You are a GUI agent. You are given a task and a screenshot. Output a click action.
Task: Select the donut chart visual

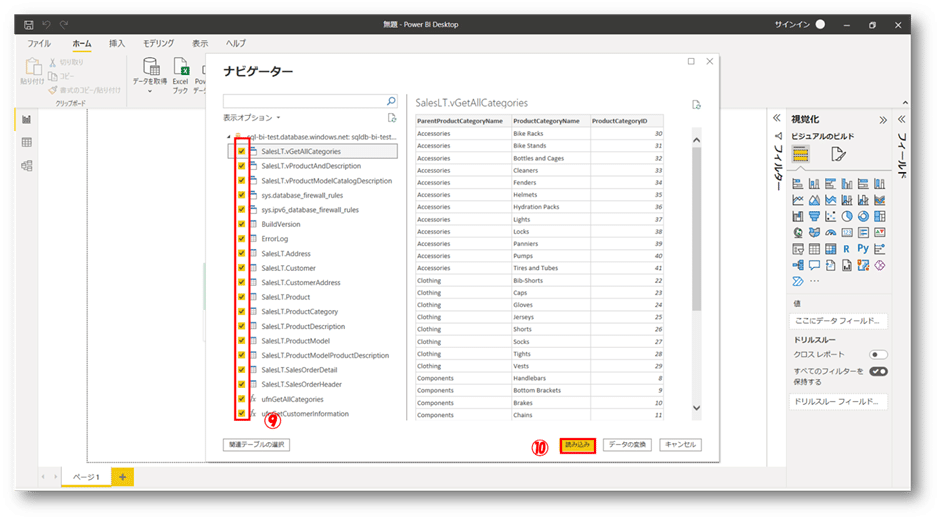[863, 217]
